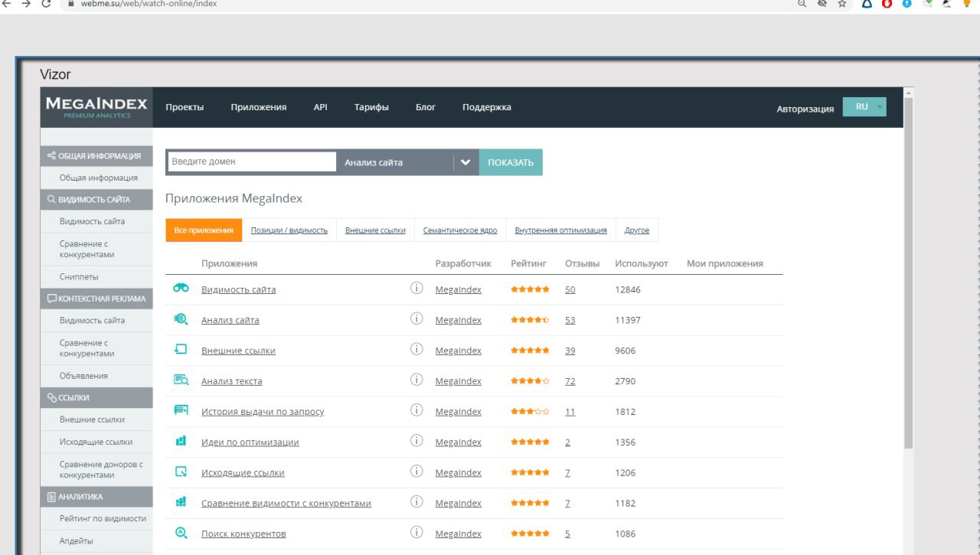This screenshot has height=555, width=980.
Task: Click the icon beside Анализ текста app
Action: pos(181,380)
